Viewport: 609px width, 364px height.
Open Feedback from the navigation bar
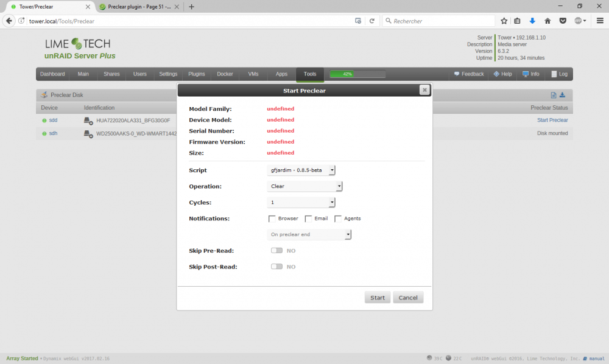[469, 74]
